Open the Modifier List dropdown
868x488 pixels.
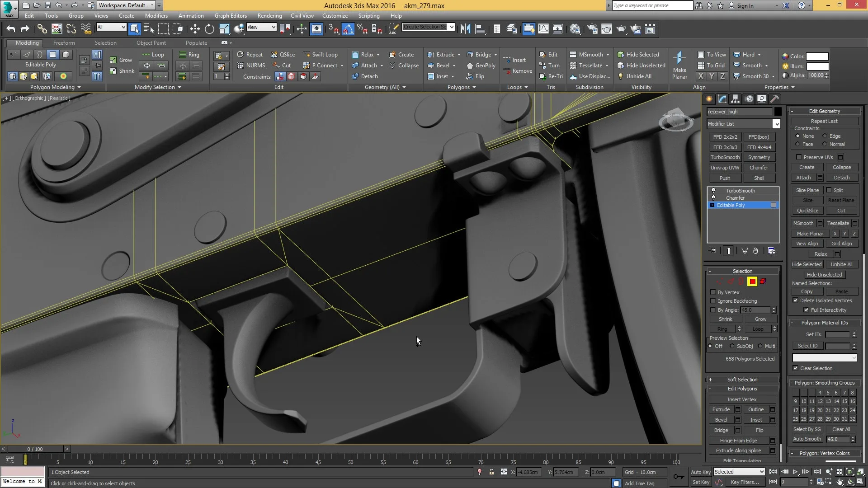[x=776, y=124]
